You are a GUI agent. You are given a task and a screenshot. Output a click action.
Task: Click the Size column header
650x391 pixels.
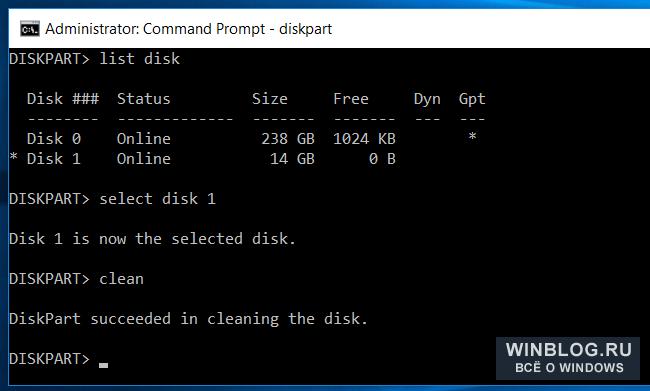(x=269, y=99)
